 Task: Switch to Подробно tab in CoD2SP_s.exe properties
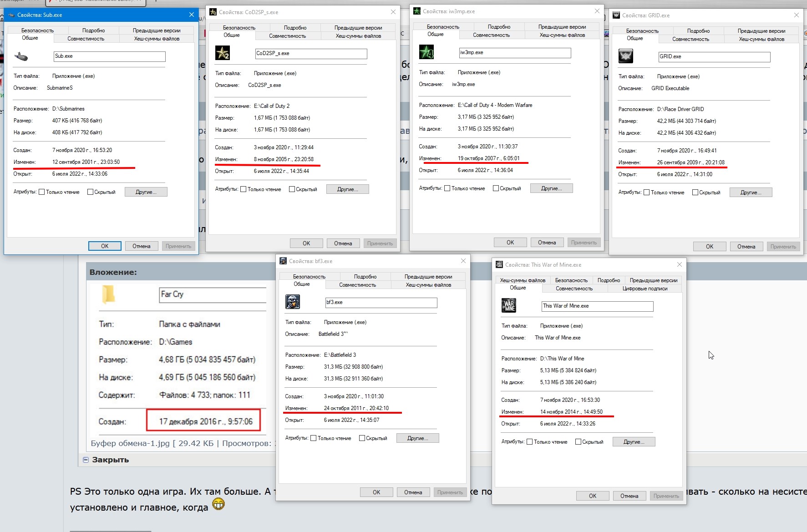pos(295,28)
